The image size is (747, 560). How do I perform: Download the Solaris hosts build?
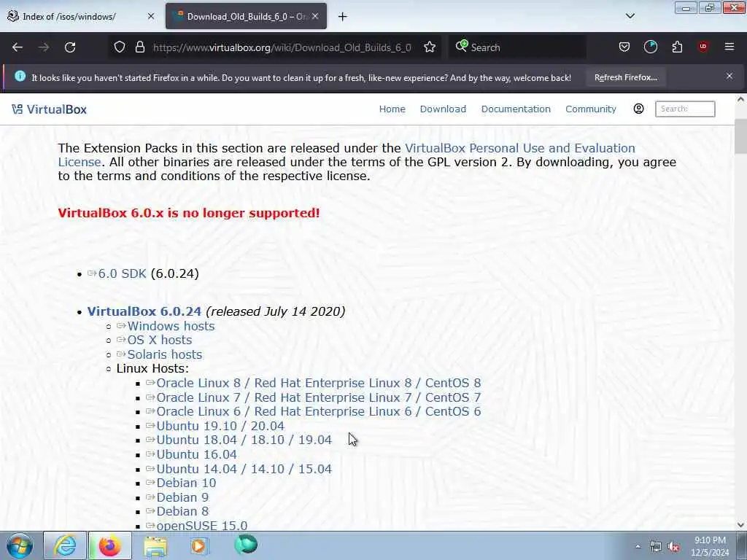pos(165,355)
